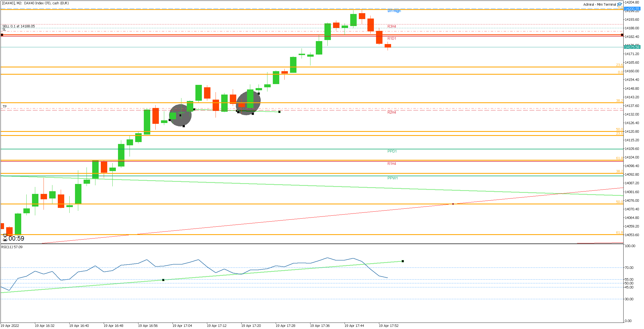
Task: Click the PPD1 daily pivot label
Action: click(392, 151)
